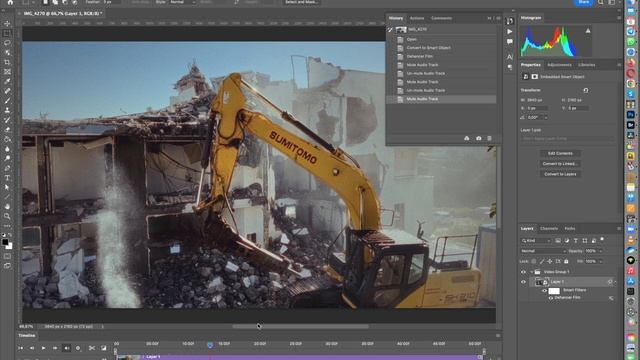640x360 pixels.
Task: Open the Timeline playback settings gear
Action: point(78,348)
